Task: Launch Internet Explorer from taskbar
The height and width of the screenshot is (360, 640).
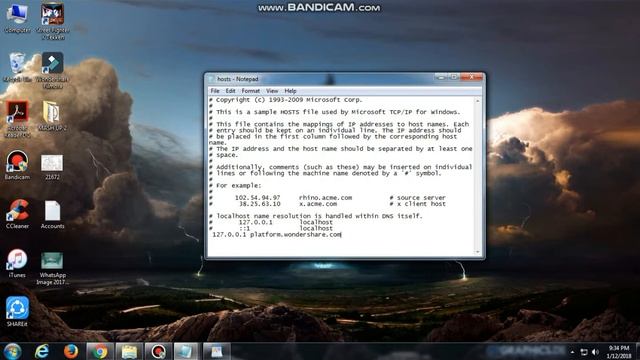Action: 42,351
